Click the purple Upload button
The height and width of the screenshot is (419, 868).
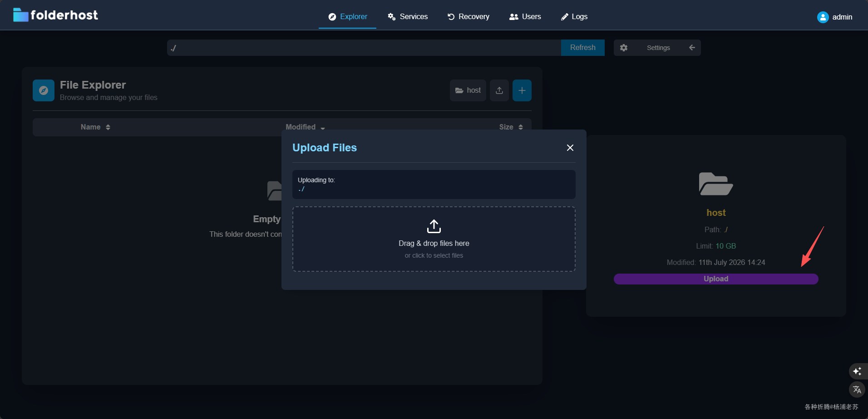point(716,279)
